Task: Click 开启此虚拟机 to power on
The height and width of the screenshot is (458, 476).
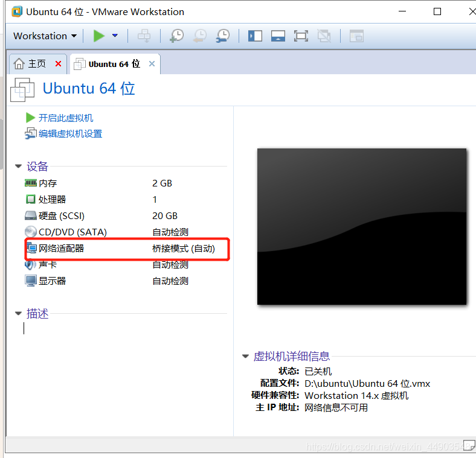Action: 66,118
